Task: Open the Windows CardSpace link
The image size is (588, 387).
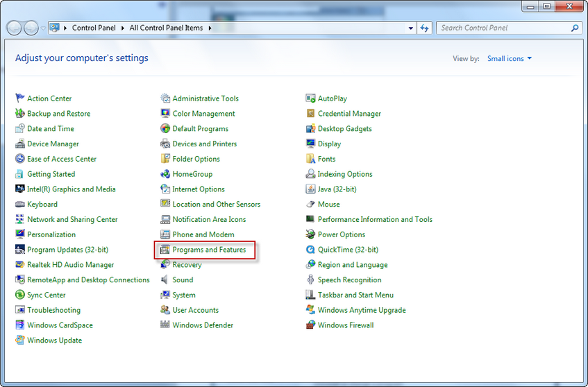Action: tap(60, 325)
